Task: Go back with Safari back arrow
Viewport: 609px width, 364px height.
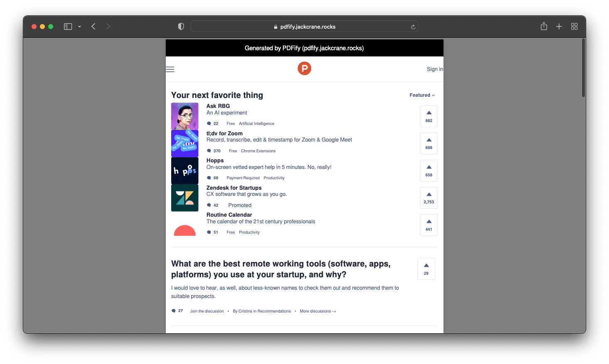Action: tap(93, 27)
